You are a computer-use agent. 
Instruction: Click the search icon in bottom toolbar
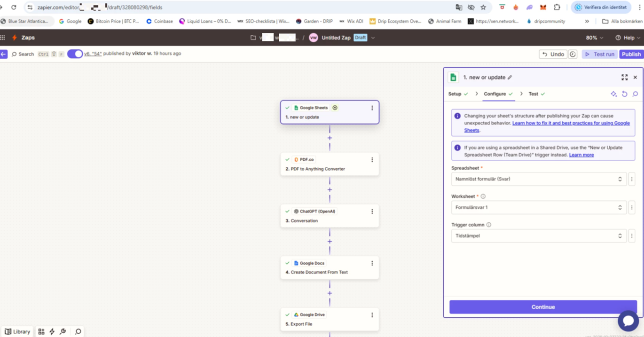pyautogui.click(x=78, y=332)
